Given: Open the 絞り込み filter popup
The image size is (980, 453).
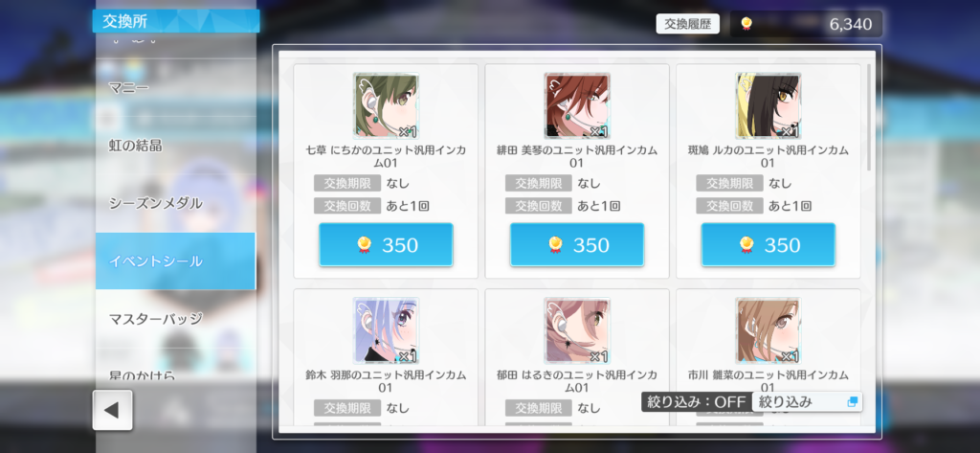Looking at the screenshot, I should 807,401.
